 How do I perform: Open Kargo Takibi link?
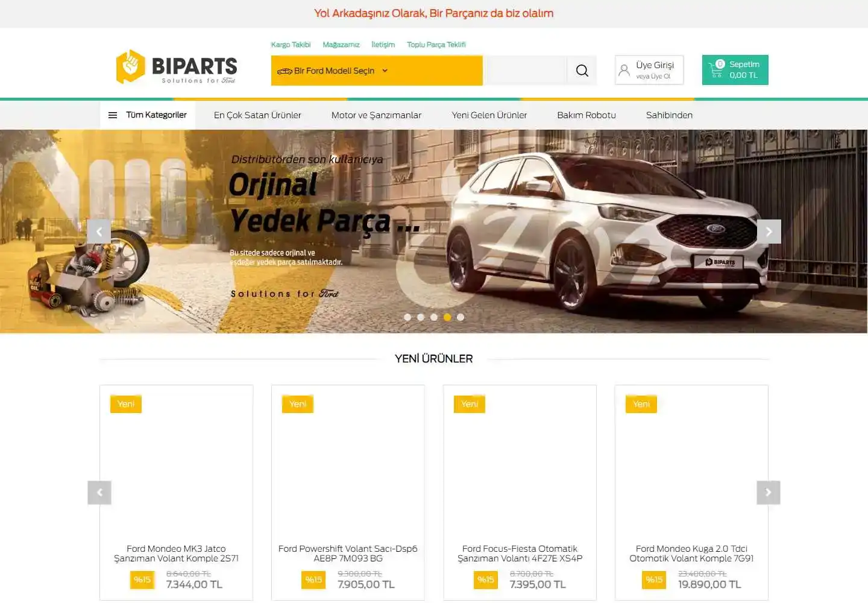tap(291, 45)
